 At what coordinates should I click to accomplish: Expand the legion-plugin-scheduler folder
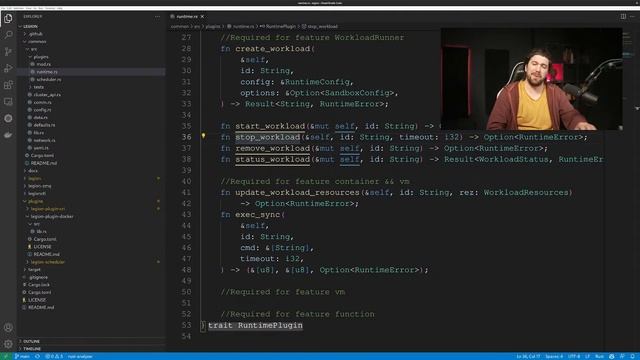click(x=47, y=262)
